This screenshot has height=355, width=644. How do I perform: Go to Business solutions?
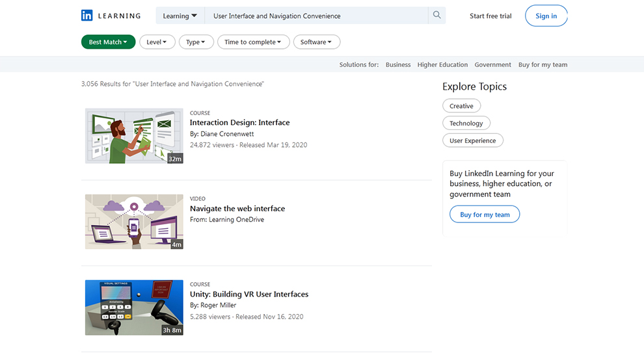coord(398,65)
